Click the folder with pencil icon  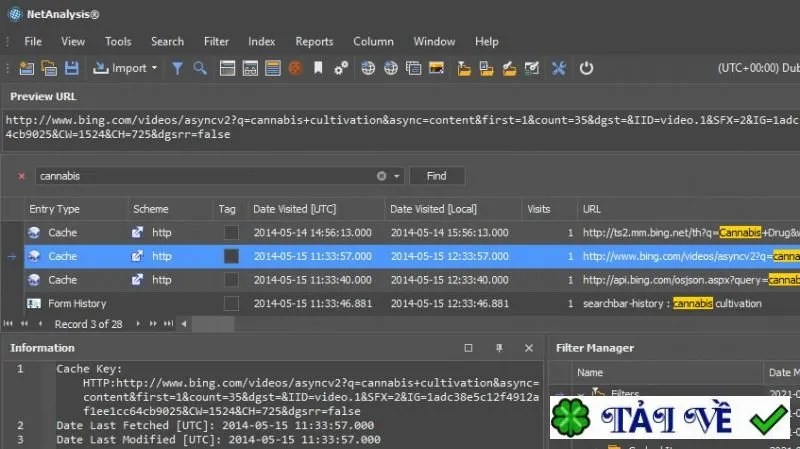[509, 68]
